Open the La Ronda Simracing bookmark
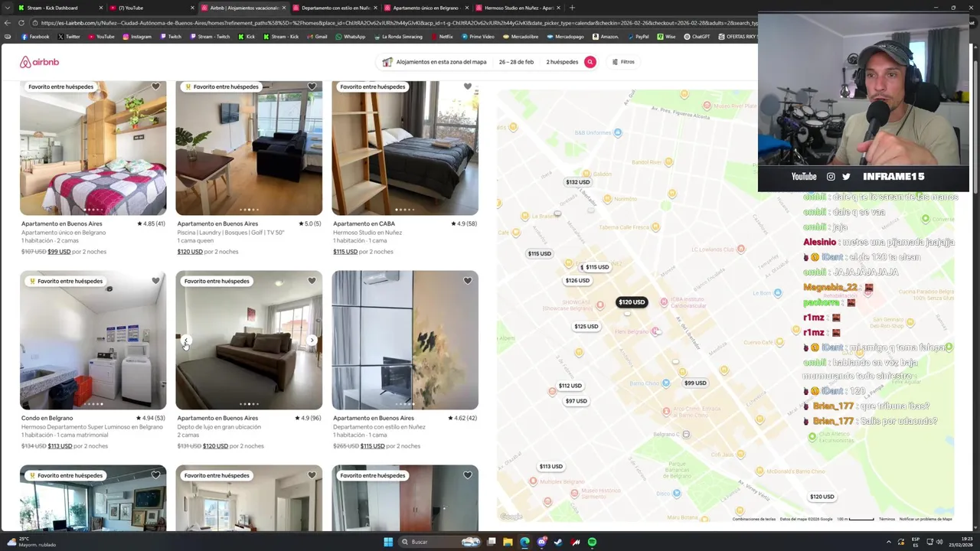 pyautogui.click(x=398, y=37)
